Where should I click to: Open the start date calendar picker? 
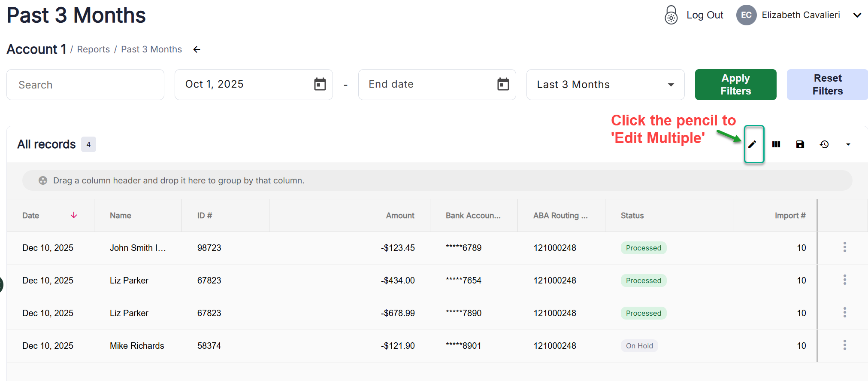[320, 84]
